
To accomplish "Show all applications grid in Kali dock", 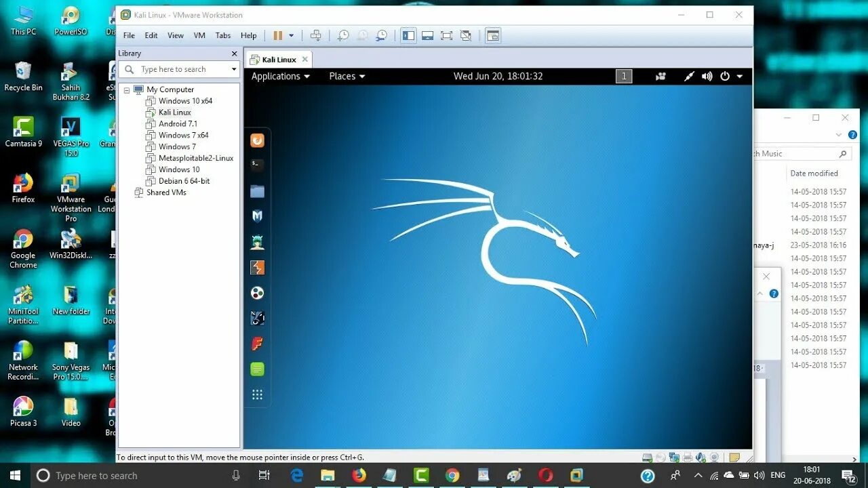I will (x=257, y=394).
